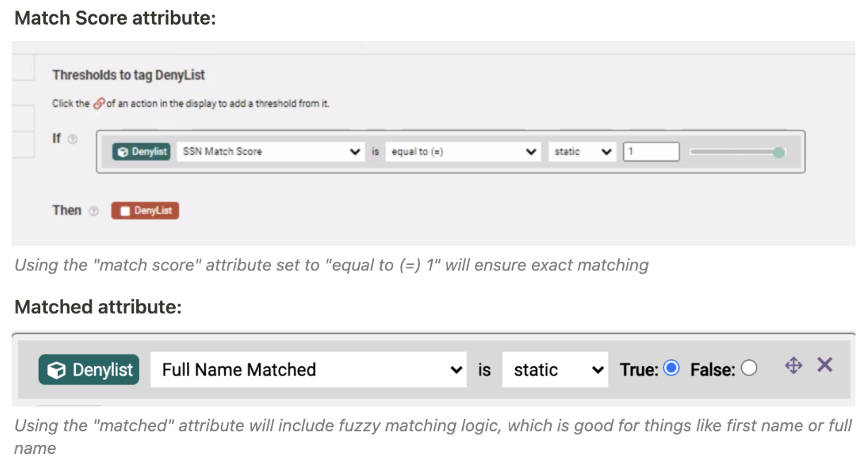Viewport: 868px width, 473px height.
Task: Click the middle of the match score slider track
Action: pos(736,152)
